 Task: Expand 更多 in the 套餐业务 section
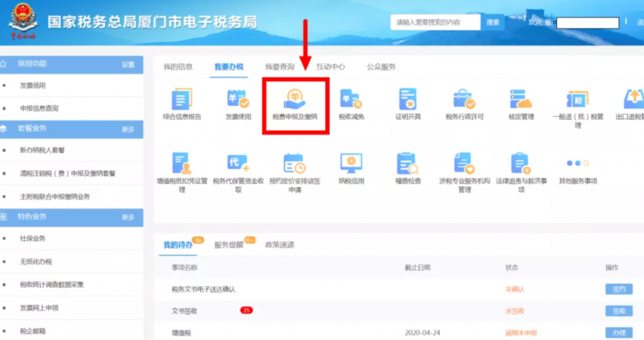(x=128, y=129)
